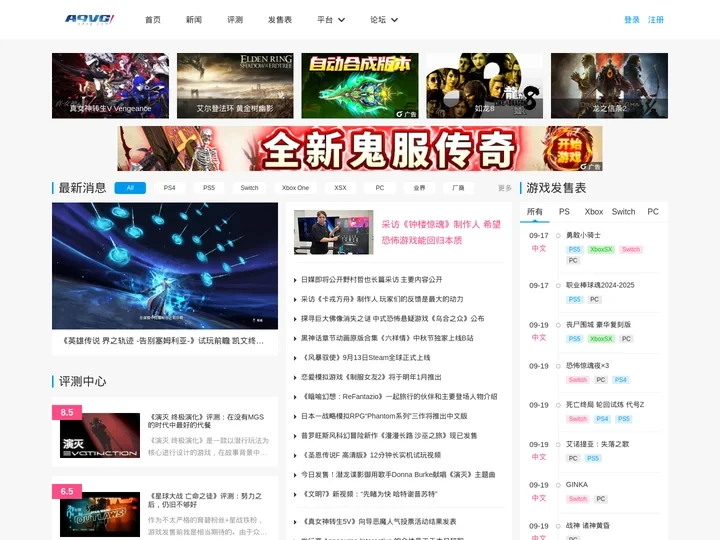The image size is (720, 540).
Task: Open release entry 战神 诸神黄昏
Action: (588, 525)
